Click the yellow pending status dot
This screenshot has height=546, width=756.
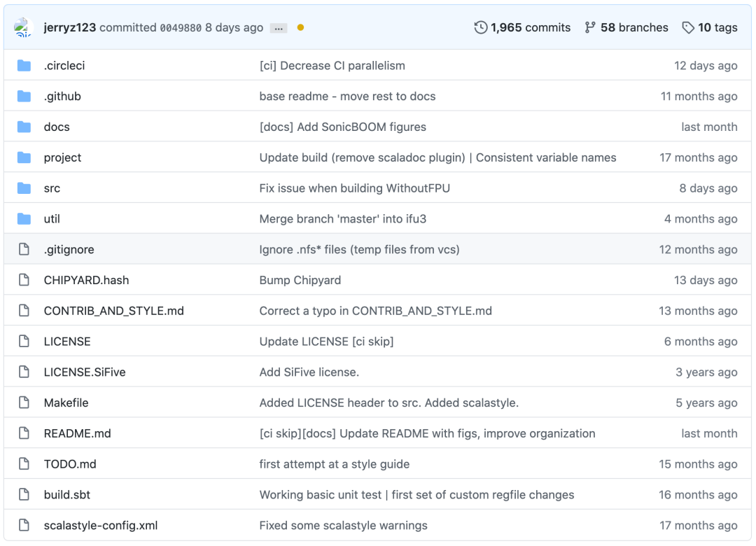300,27
